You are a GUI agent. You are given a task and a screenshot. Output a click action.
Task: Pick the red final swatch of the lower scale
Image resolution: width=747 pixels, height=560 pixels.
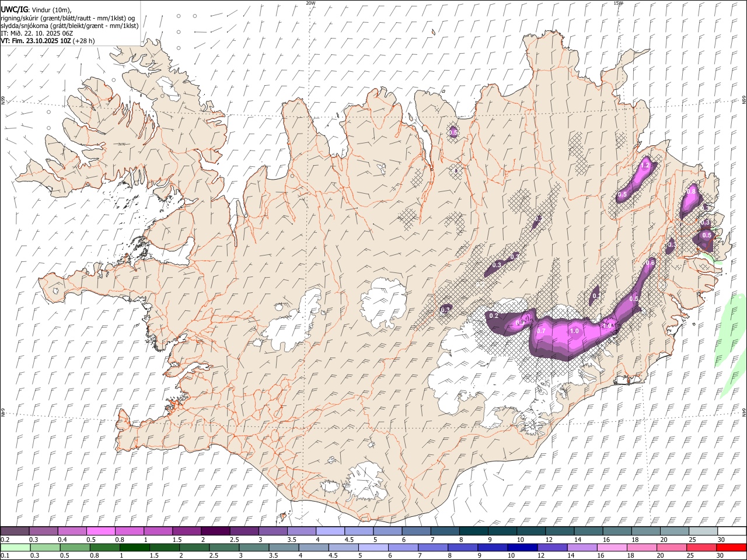coord(732,548)
